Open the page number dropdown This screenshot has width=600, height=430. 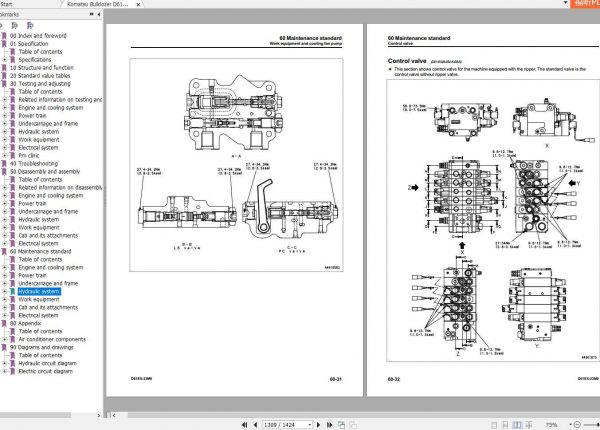click(x=309, y=425)
